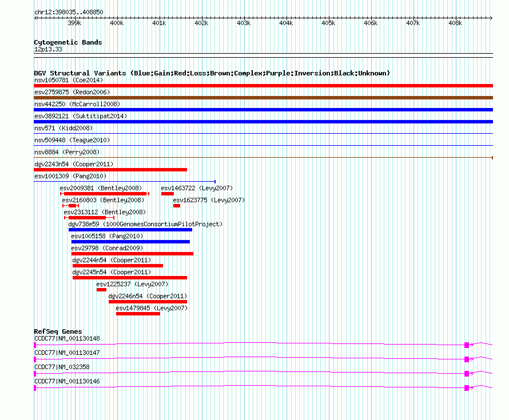Open esv1001309 (Pang2010) variant label

click(70, 176)
